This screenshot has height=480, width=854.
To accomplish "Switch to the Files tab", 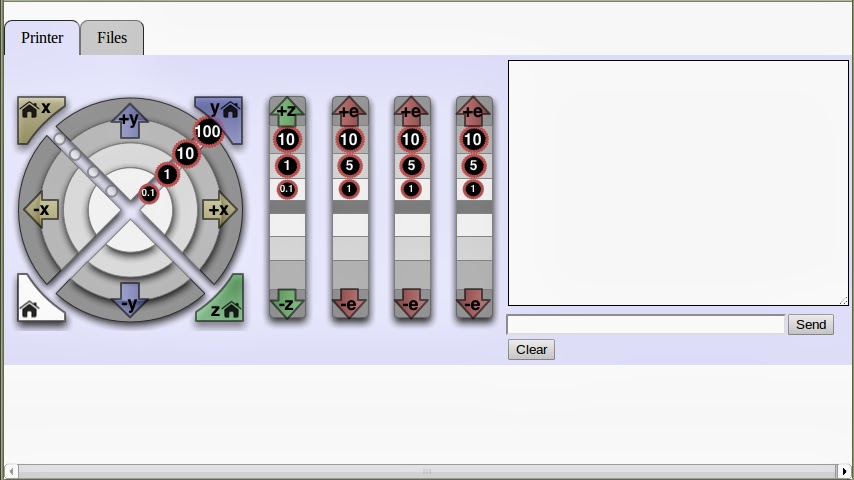I will [112, 38].
